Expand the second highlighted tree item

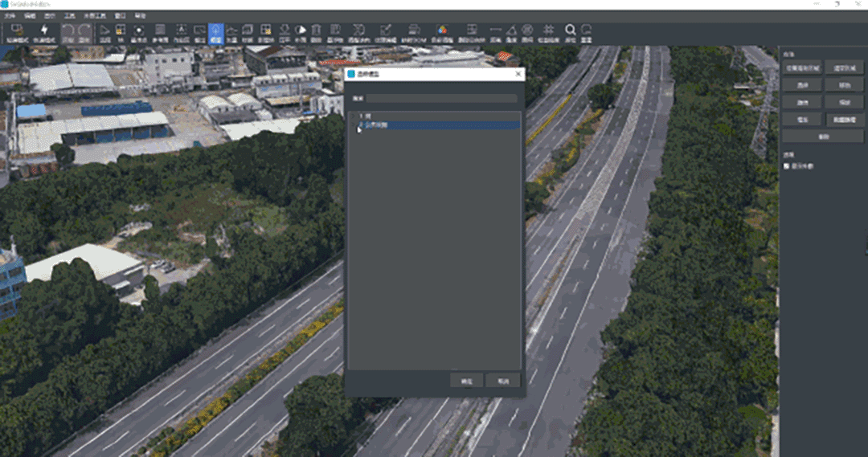(x=354, y=125)
